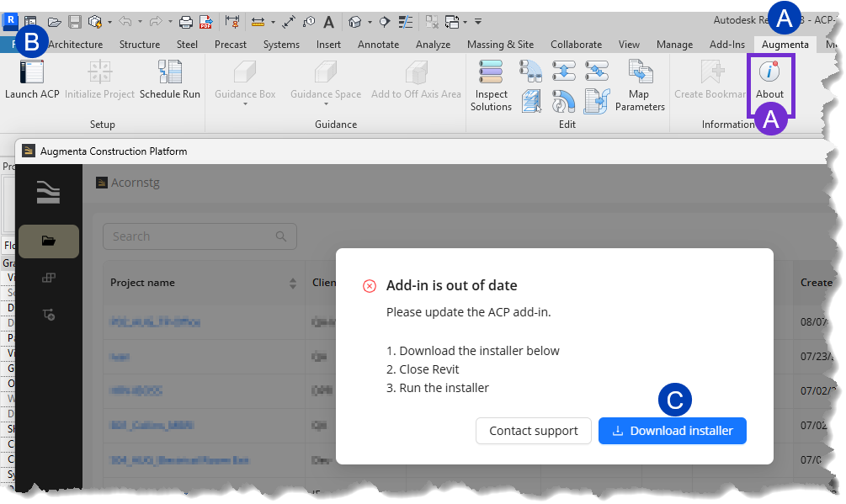Click Schedule Run in Setup panel
The height and width of the screenshot is (504, 846).
[x=170, y=80]
